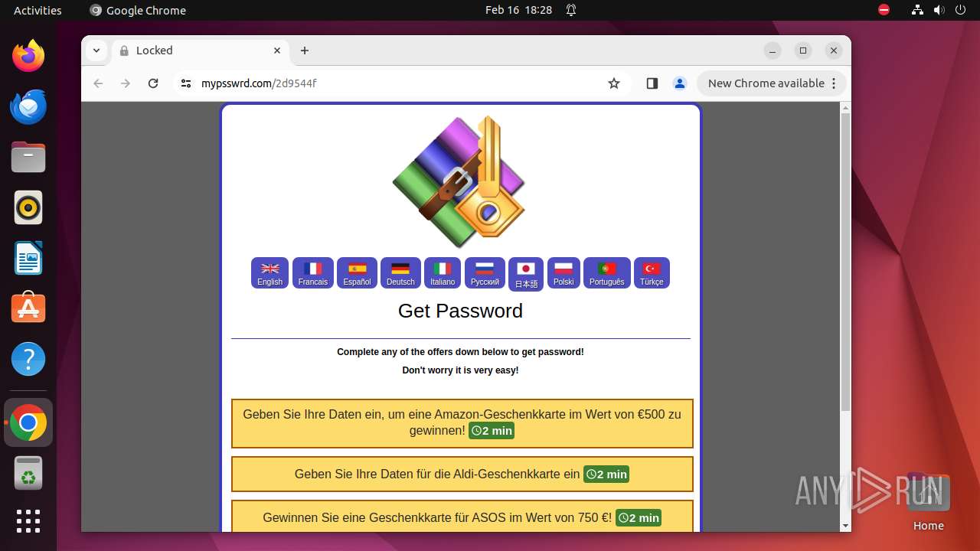The width and height of the screenshot is (980, 551).
Task: Go back to the previous page
Action: click(x=98, y=83)
